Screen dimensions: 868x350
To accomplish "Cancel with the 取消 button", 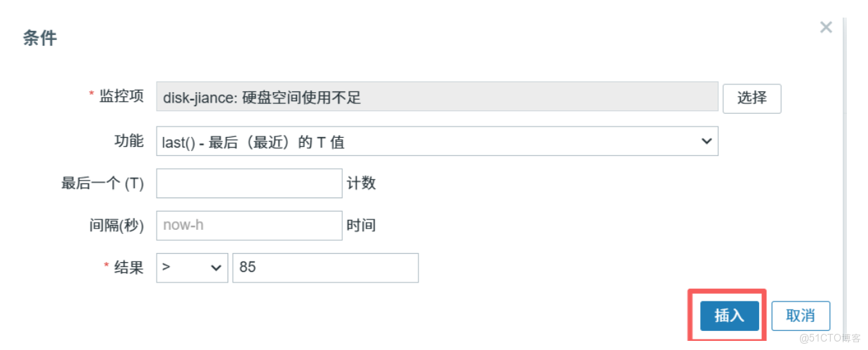I will coord(801,316).
